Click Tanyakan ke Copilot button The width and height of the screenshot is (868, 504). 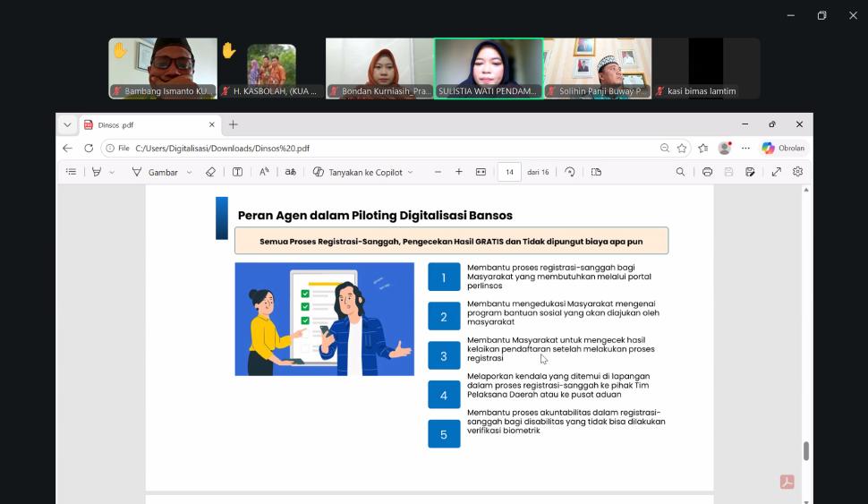(358, 172)
